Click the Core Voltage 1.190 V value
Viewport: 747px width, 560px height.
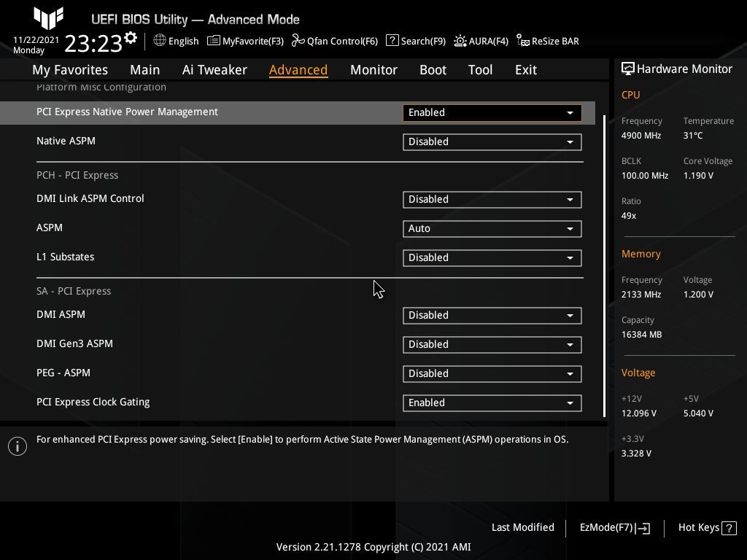click(698, 175)
